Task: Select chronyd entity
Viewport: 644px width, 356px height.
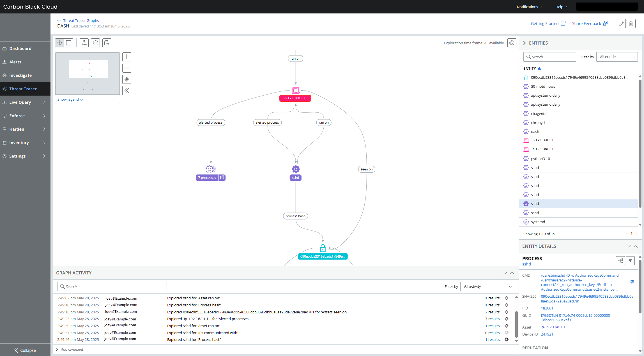Action: (x=578, y=122)
